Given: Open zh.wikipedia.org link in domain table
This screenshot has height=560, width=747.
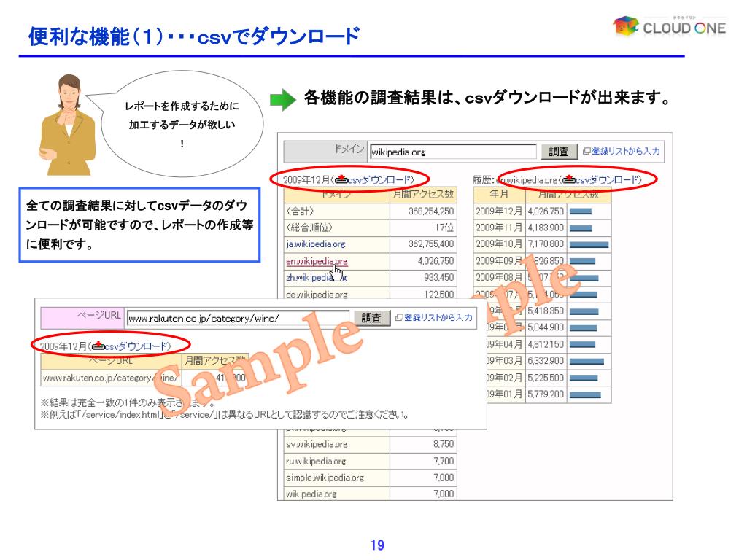Looking at the screenshot, I should (x=316, y=278).
